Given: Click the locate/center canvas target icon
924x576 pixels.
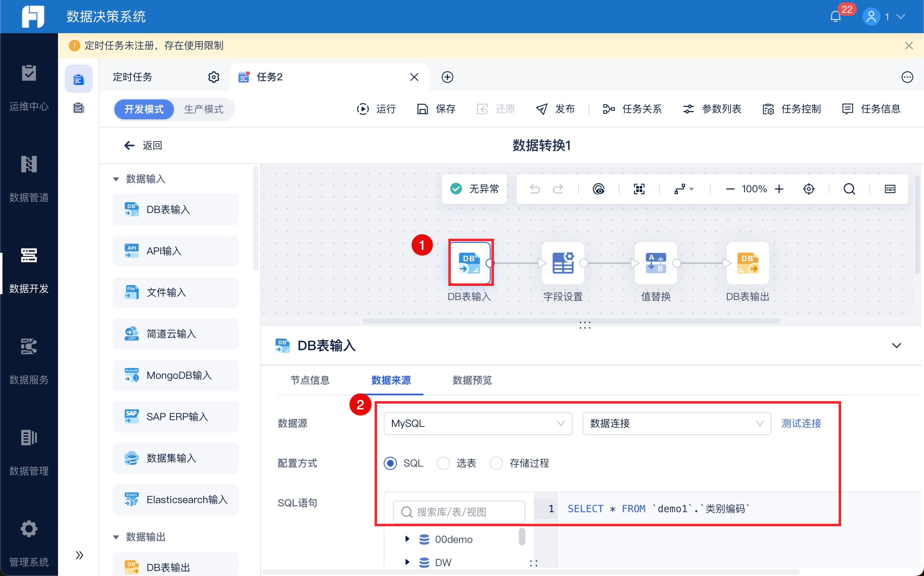Looking at the screenshot, I should coord(808,189).
